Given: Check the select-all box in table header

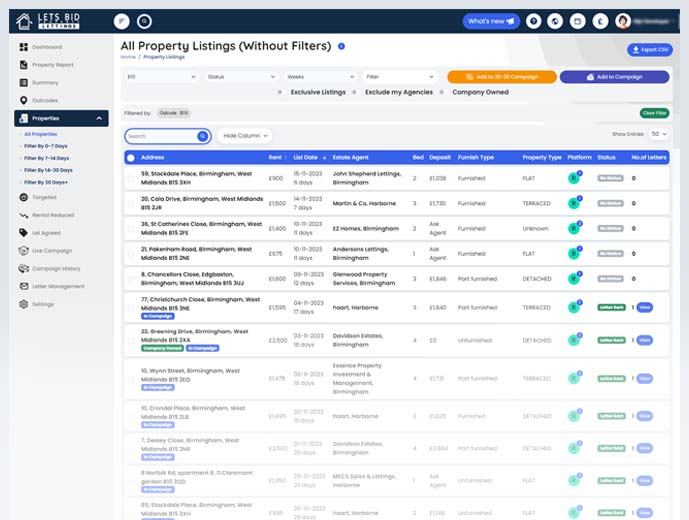Looking at the screenshot, I should [131, 157].
